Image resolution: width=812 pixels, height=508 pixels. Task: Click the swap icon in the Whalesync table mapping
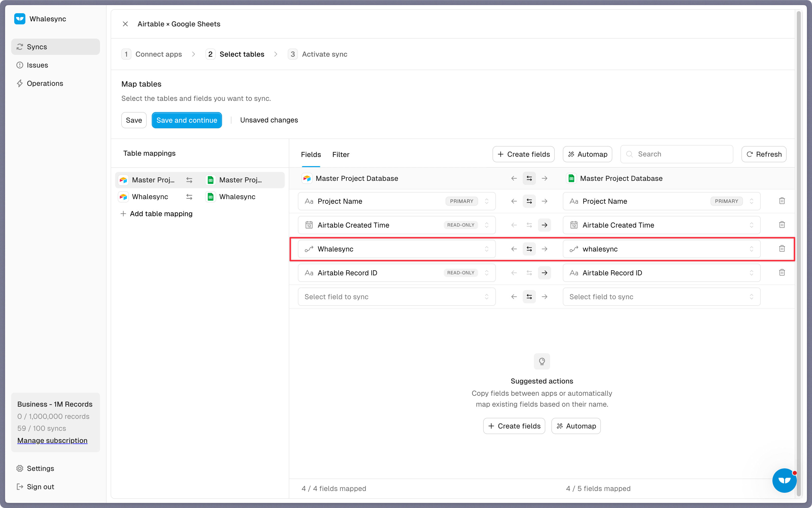(x=189, y=197)
